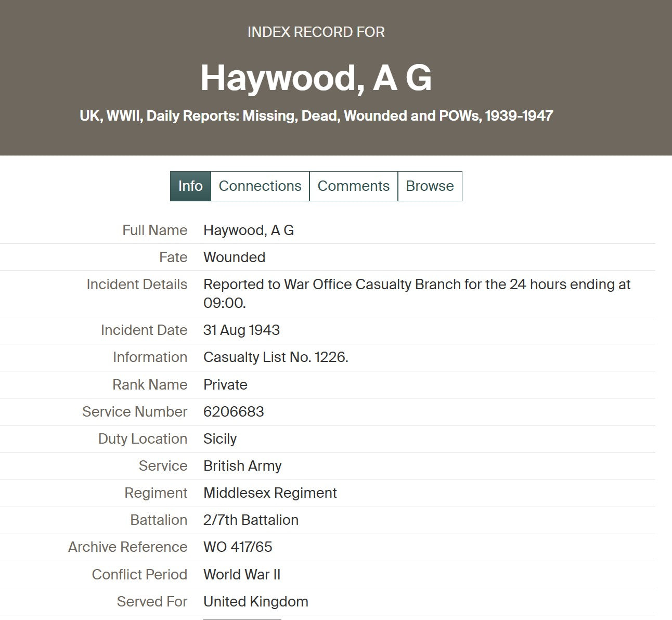Image resolution: width=672 pixels, height=620 pixels.
Task: Select service number 6206683
Action: pyautogui.click(x=234, y=412)
